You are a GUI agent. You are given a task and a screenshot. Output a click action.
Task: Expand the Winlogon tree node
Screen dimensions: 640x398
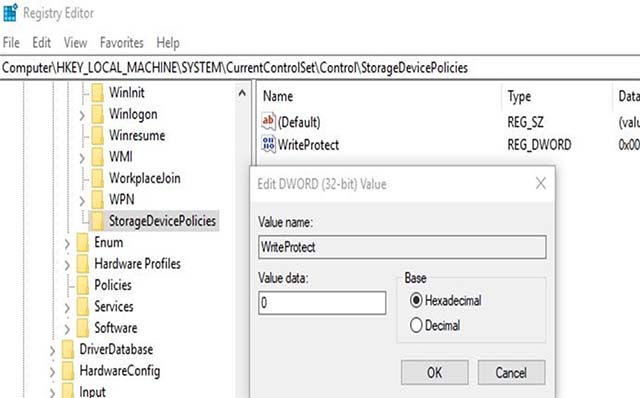(x=82, y=115)
